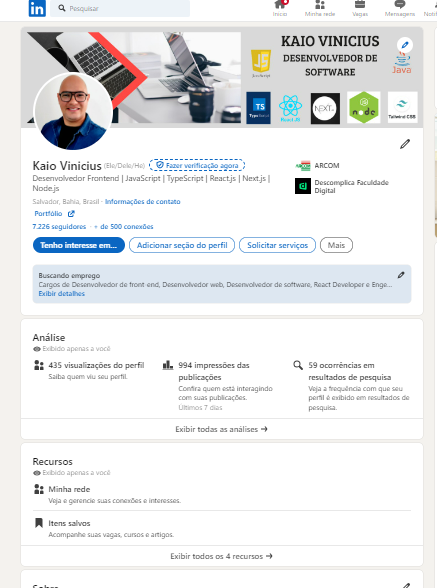Open Informações de contato link
This screenshot has height=588, width=437.
click(x=143, y=202)
